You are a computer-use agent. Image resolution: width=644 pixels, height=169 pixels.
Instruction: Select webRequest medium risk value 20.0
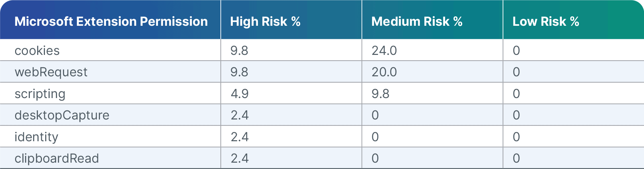(x=384, y=72)
